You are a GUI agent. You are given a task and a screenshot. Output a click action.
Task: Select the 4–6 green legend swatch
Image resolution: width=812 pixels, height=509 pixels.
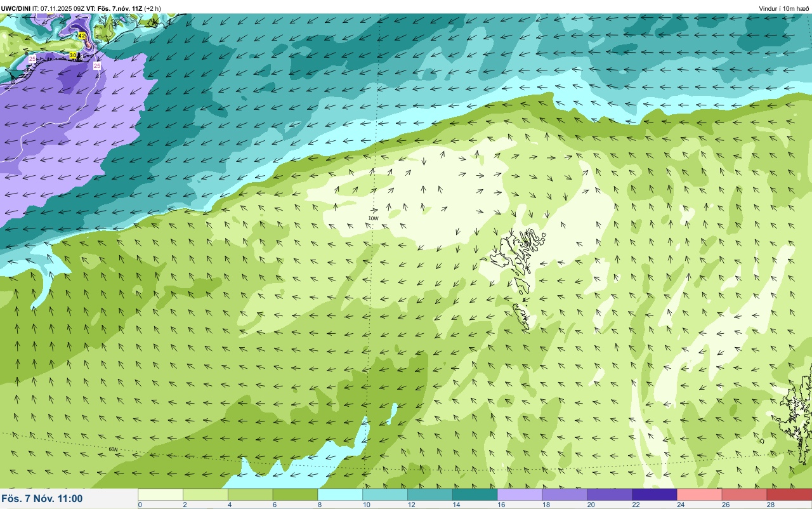[x=251, y=494]
